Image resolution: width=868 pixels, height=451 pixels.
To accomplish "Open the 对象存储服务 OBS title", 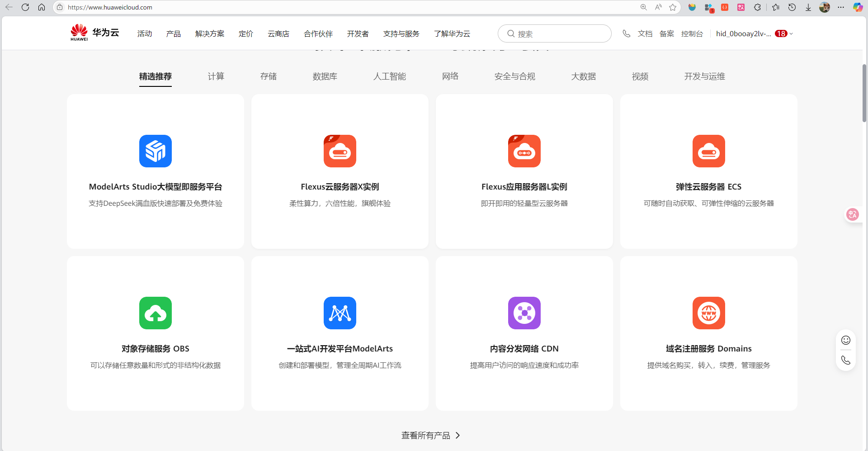I will 156,348.
